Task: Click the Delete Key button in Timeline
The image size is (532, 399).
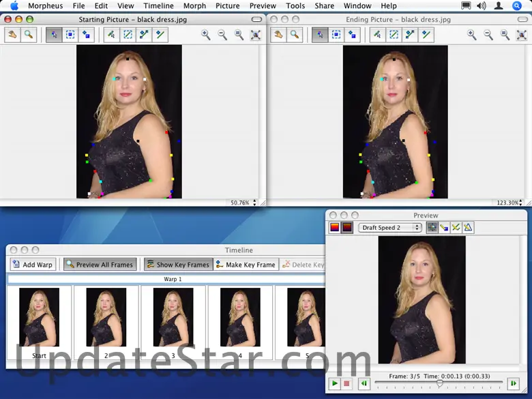Action: pos(303,265)
